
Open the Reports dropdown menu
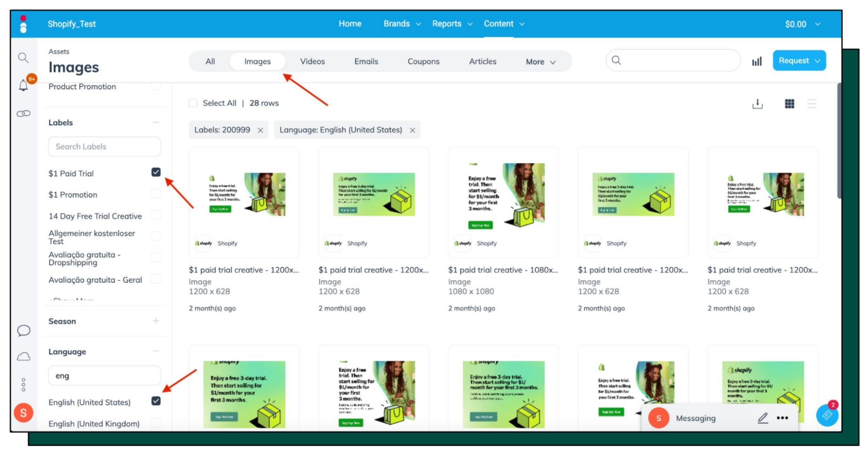tap(452, 24)
